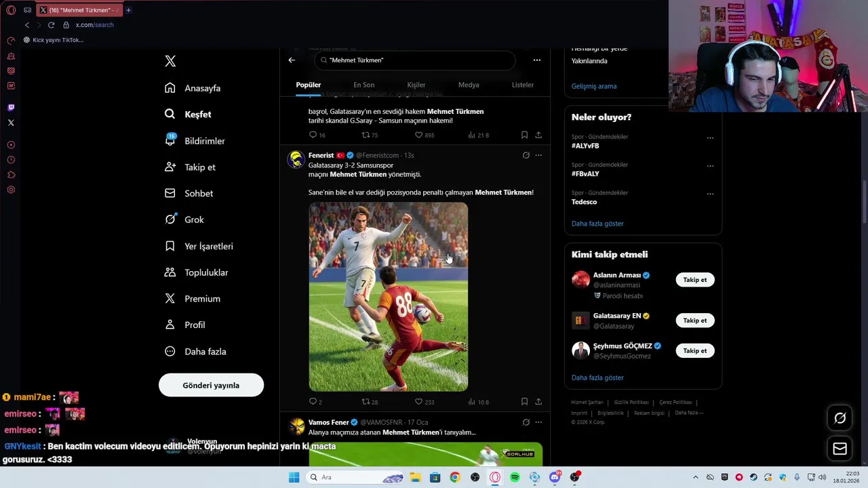Switch to the Medya tab
Viewport: 868px width, 488px height.
[469, 85]
